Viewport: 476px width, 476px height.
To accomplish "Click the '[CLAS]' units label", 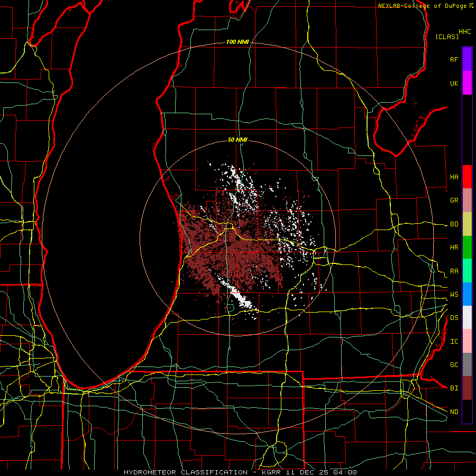I will point(447,36).
